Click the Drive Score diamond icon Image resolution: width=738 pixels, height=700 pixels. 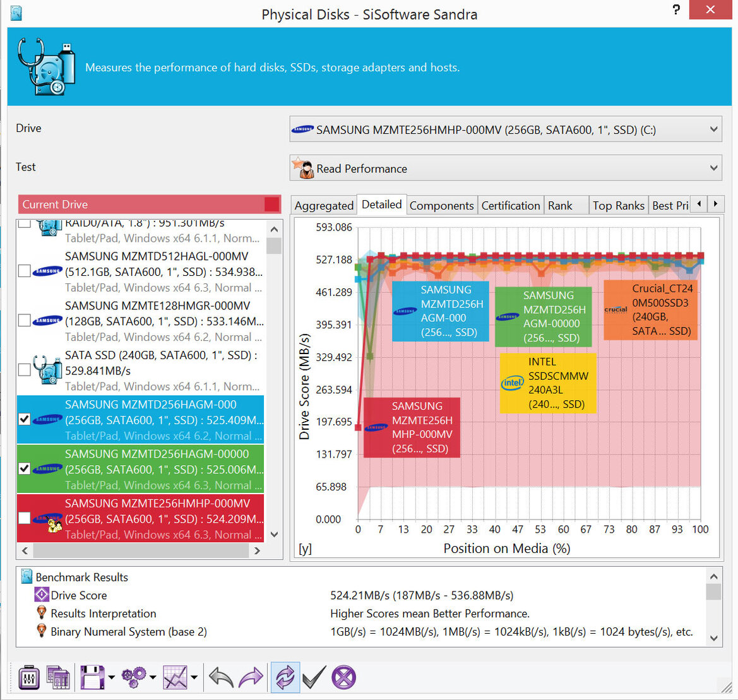42,595
